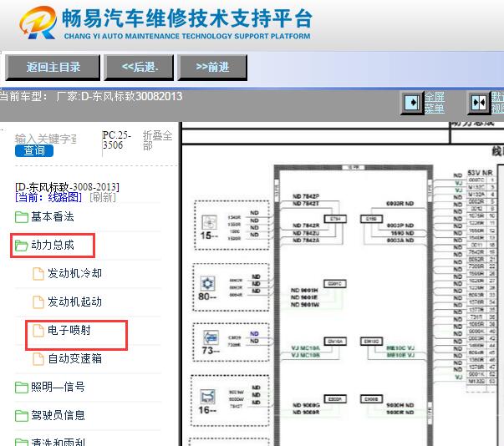Click the 基本看法 folder icon

pyautogui.click(x=22, y=217)
